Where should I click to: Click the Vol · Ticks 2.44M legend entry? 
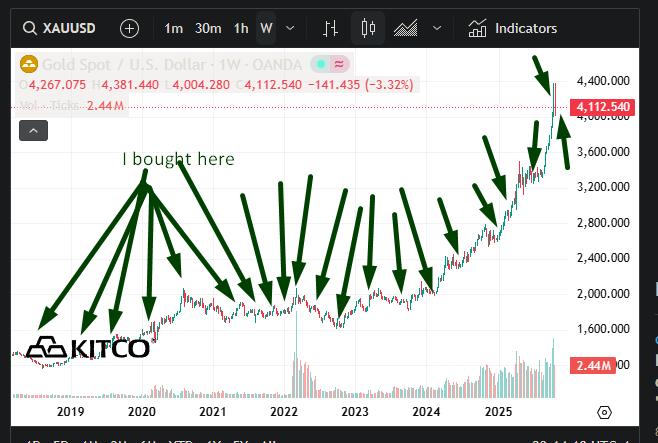point(72,105)
